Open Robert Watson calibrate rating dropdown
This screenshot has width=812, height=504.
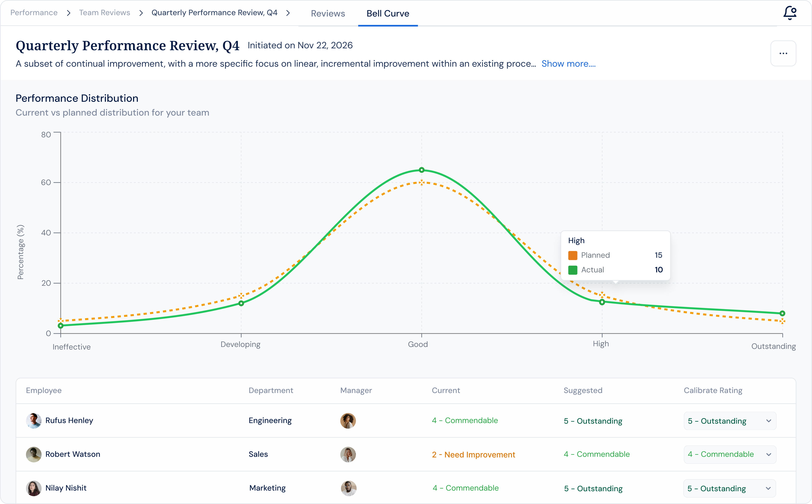tap(730, 454)
